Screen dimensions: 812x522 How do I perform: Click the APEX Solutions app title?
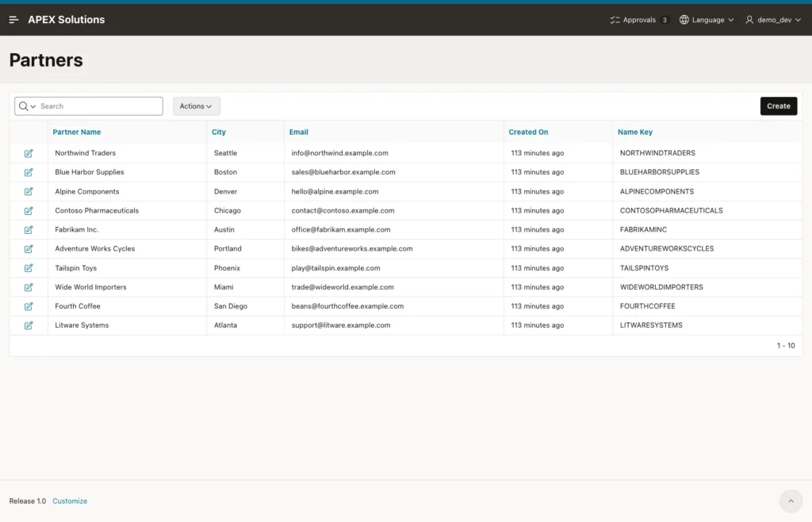[x=67, y=20]
